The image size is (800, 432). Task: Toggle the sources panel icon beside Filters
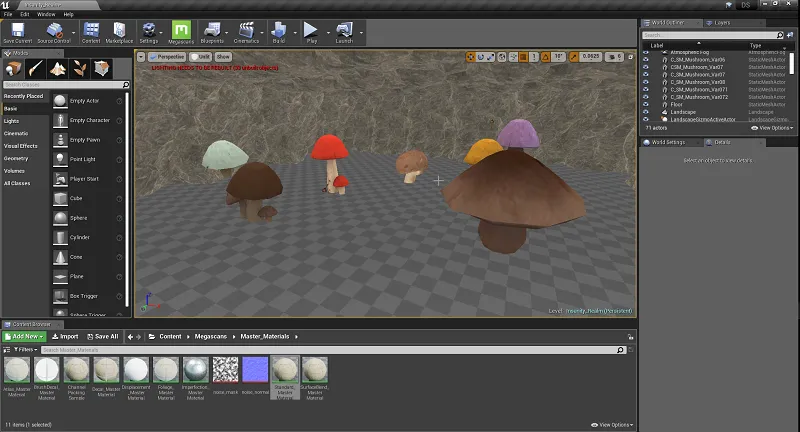[x=7, y=350]
